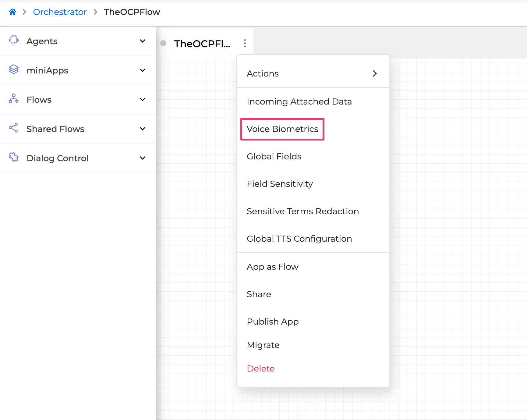Click the Flows hierarchy icon

pyautogui.click(x=14, y=99)
